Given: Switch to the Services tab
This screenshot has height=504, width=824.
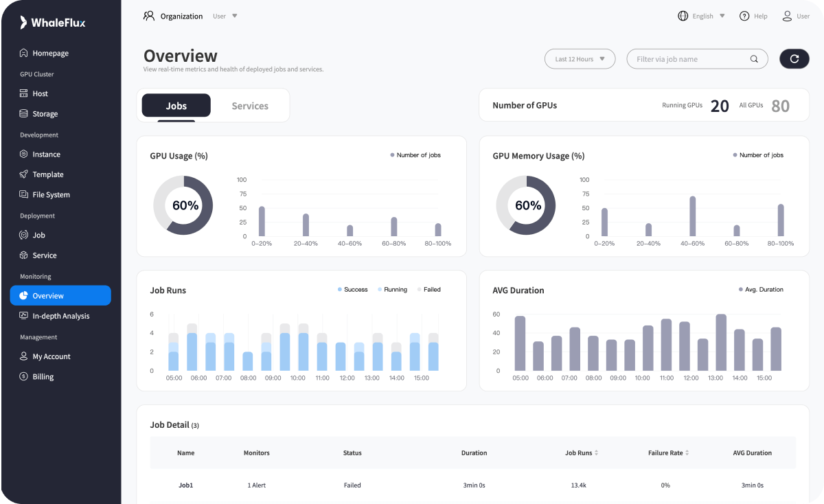Looking at the screenshot, I should point(249,105).
